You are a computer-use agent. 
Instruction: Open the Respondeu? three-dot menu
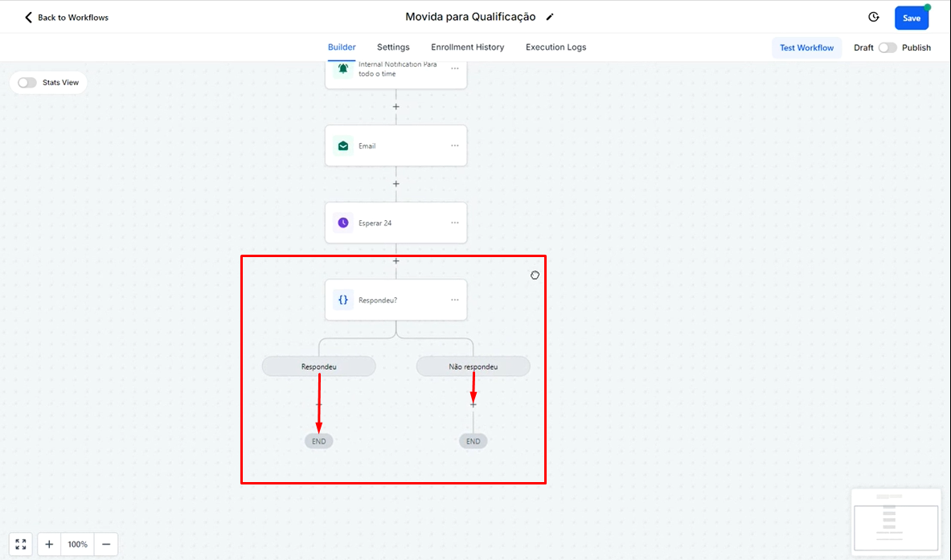455,300
